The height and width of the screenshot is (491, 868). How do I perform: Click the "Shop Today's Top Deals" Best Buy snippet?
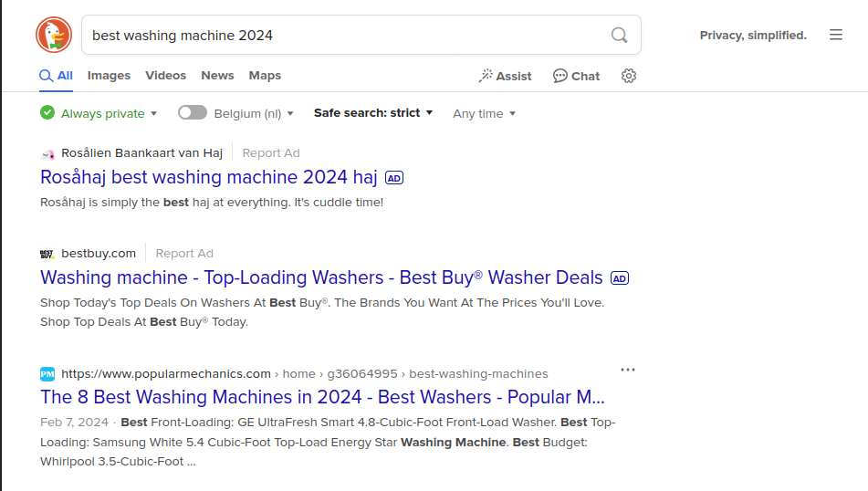pos(322,312)
